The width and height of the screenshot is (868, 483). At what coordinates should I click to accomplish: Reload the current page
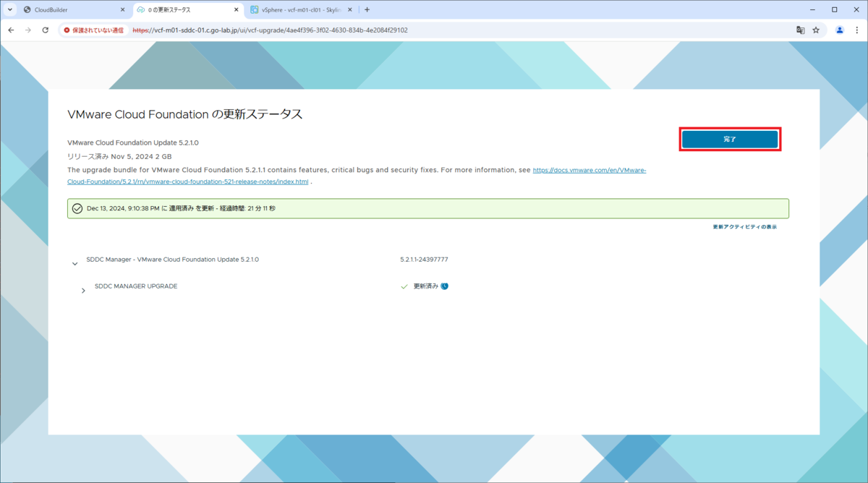pos(46,30)
